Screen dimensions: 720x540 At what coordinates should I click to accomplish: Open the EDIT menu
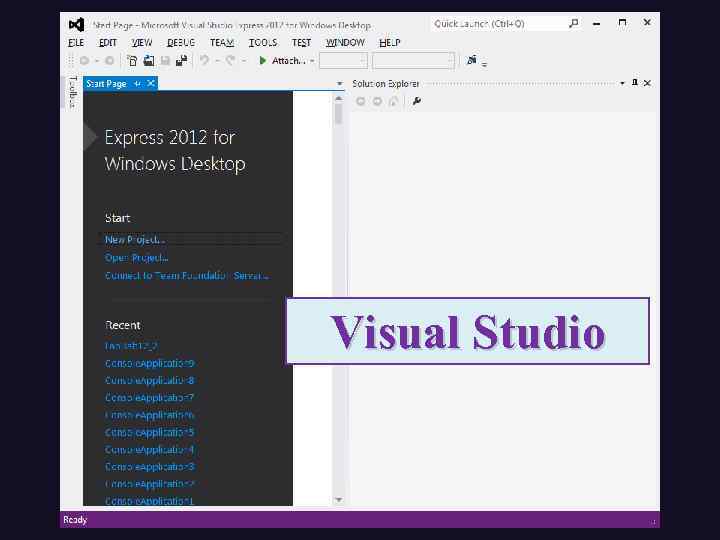click(108, 43)
